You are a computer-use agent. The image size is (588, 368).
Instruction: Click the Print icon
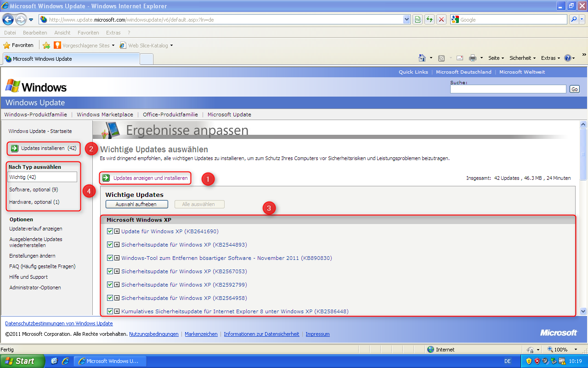coord(473,58)
